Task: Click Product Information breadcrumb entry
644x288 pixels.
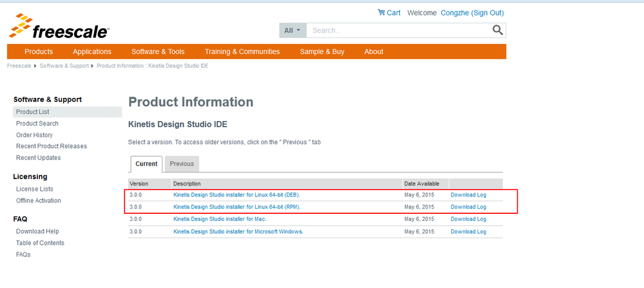Action: pos(152,66)
